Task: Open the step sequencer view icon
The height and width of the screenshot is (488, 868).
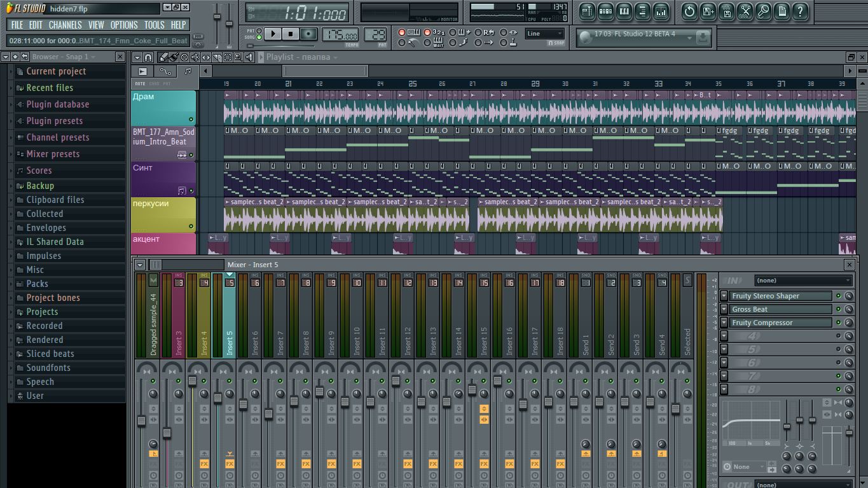Action: pos(605,11)
